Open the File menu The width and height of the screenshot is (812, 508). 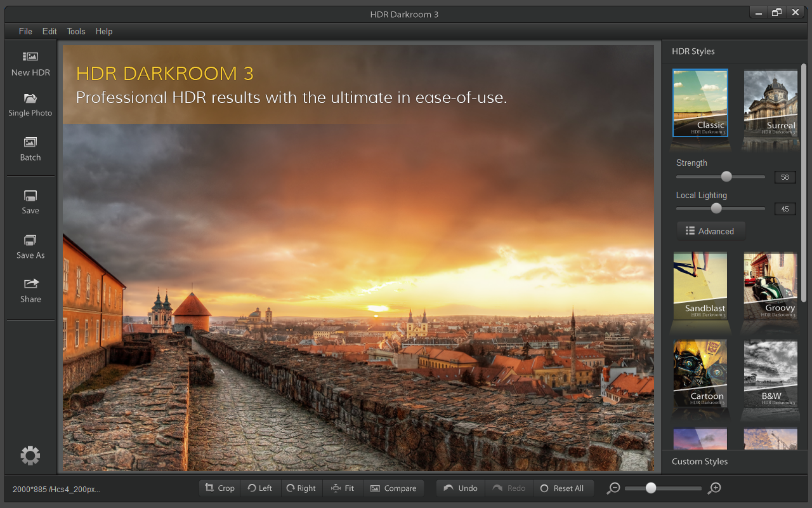tap(25, 31)
